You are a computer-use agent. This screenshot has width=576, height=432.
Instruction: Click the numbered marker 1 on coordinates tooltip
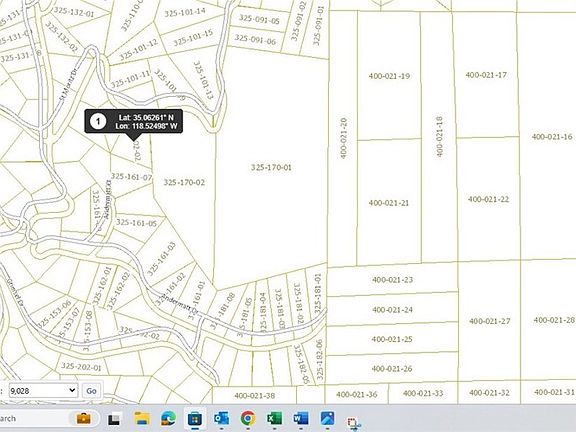click(98, 121)
